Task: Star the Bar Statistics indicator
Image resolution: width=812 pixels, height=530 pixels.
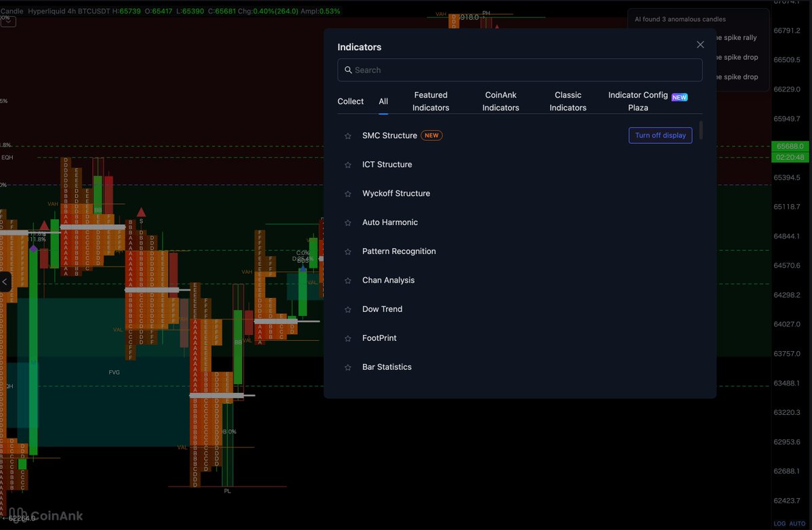Action: (x=347, y=367)
